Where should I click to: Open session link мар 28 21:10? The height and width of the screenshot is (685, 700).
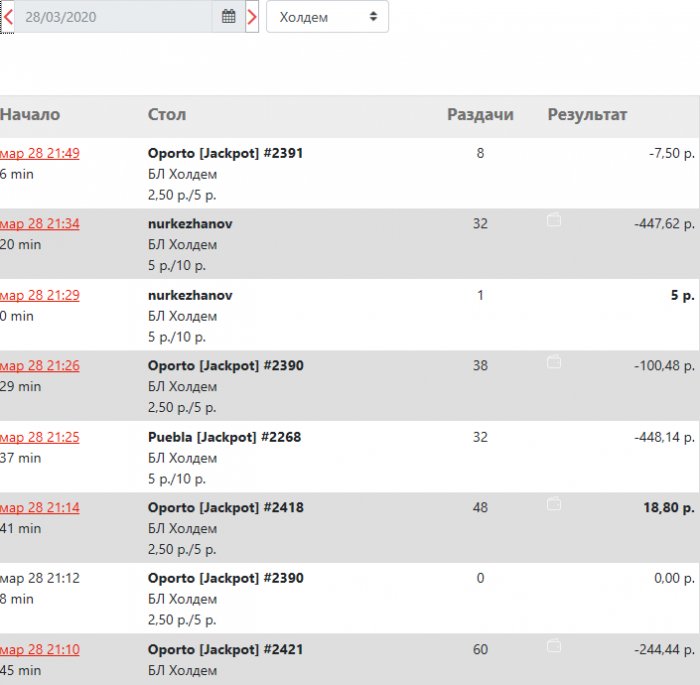40,650
